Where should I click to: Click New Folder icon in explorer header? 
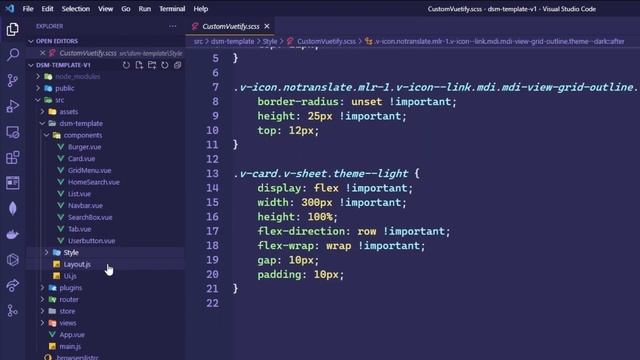click(x=152, y=65)
